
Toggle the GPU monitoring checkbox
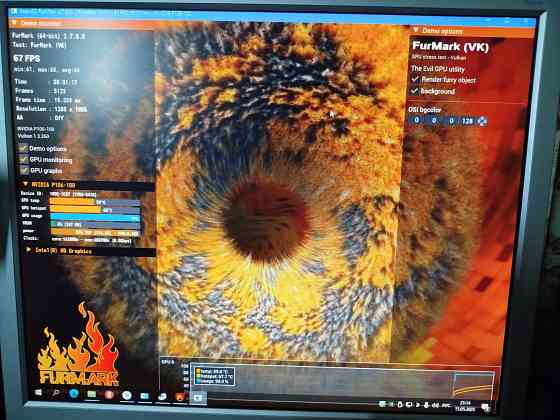click(24, 160)
